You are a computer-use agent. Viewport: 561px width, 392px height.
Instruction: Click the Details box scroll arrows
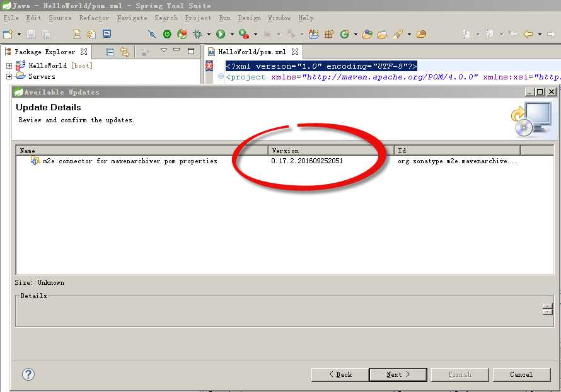(x=547, y=309)
